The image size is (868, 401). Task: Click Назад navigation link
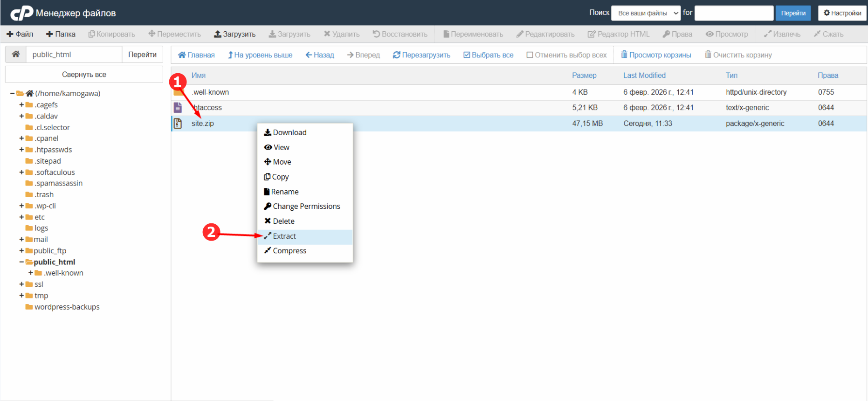pos(320,55)
